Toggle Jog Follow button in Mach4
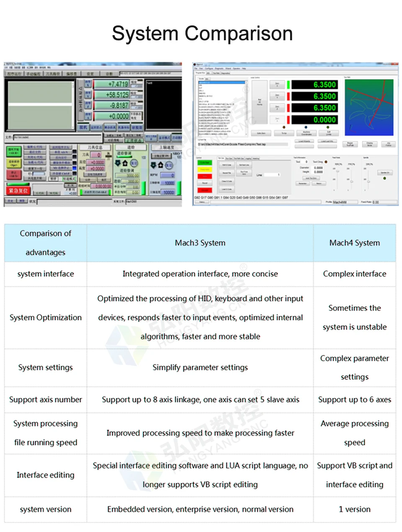Image resolution: width=402 pixels, height=532 pixels. pos(389,144)
